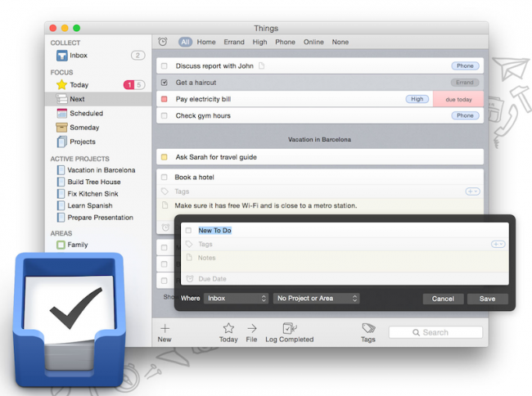Click the note icon beside the Wi-Fi note
Viewport: 532px width, 396px height.
(165, 205)
